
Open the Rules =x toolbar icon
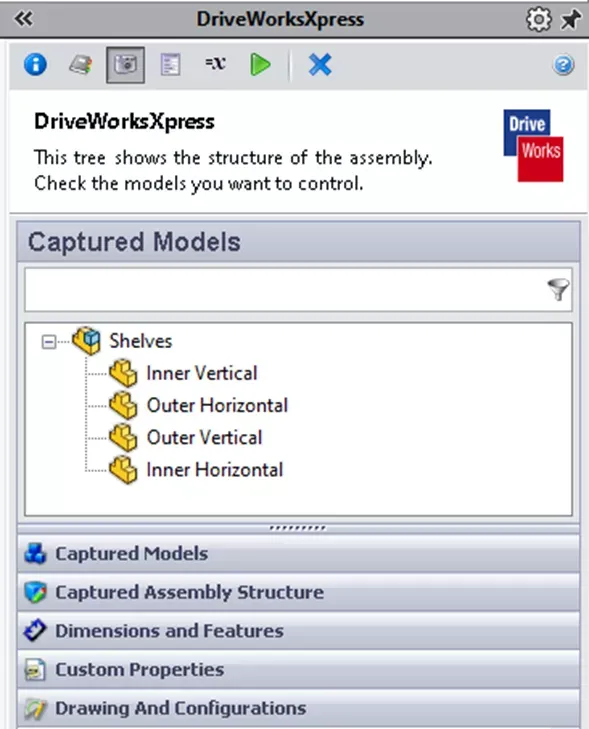point(215,63)
